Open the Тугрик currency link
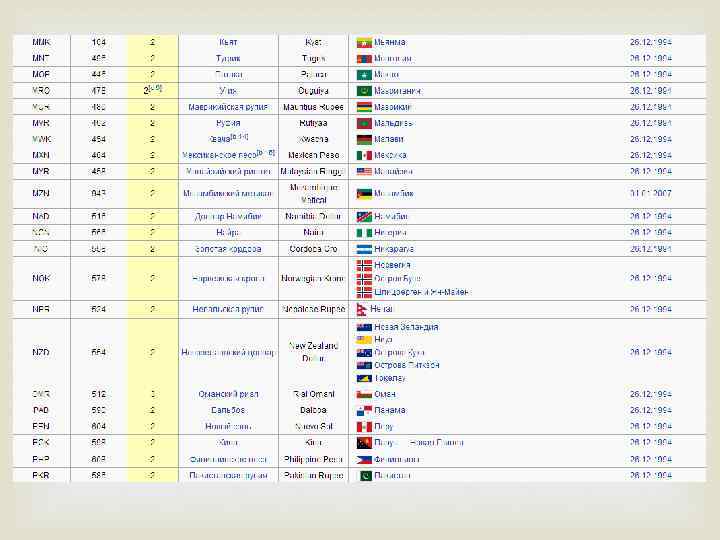This screenshot has height=540, width=720. [228, 58]
